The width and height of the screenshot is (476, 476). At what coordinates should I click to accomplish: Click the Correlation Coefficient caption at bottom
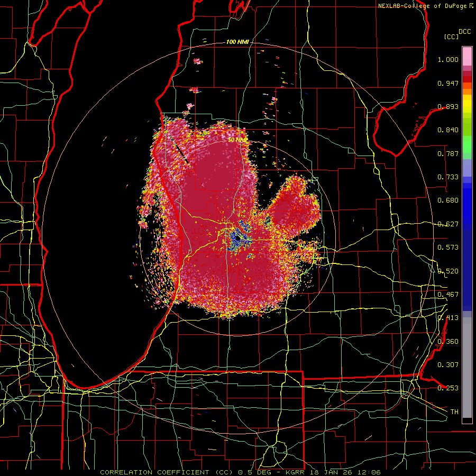click(240, 472)
